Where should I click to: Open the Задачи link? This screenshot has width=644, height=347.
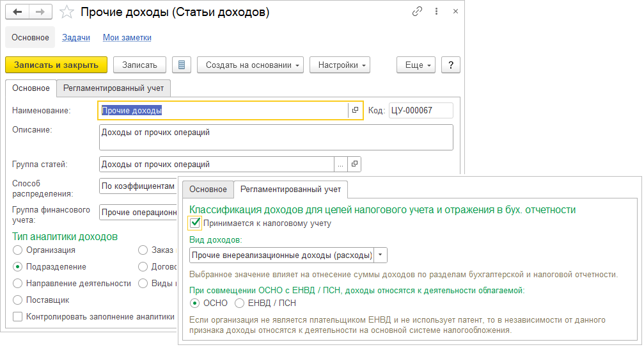coord(76,38)
